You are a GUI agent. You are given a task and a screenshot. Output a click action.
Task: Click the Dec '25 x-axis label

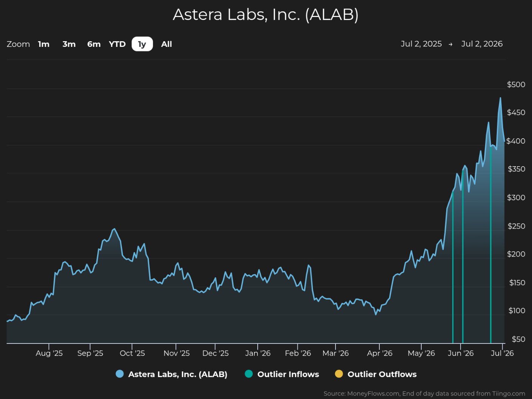point(215,353)
